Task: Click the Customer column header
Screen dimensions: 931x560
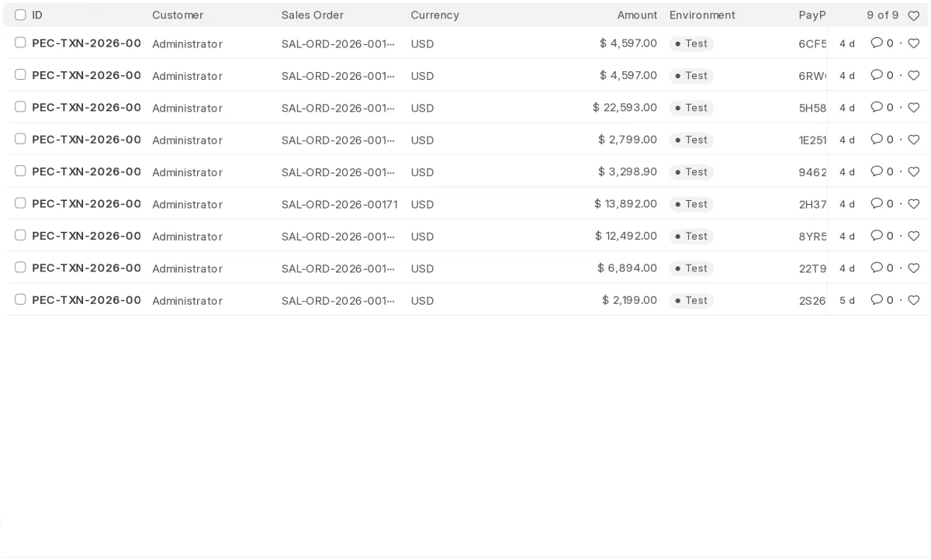Action: pyautogui.click(x=178, y=16)
